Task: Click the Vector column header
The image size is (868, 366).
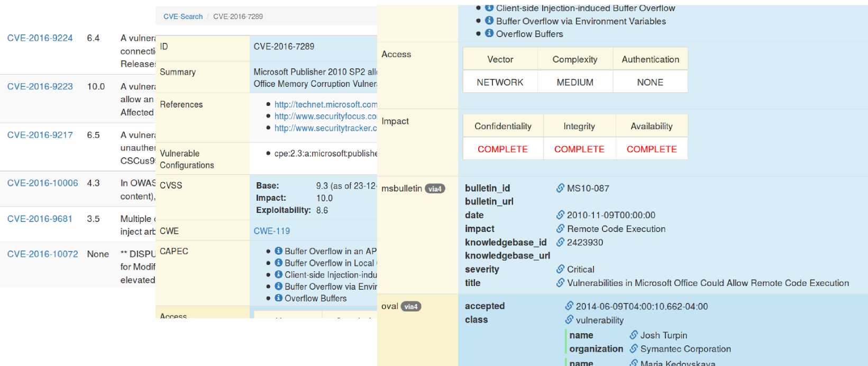Action: [x=500, y=59]
